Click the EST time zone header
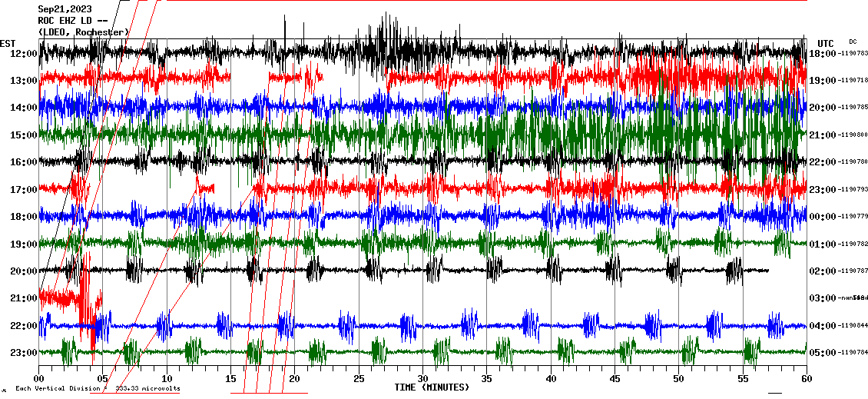Image resolution: width=868 pixels, height=399 pixels. click(8, 43)
